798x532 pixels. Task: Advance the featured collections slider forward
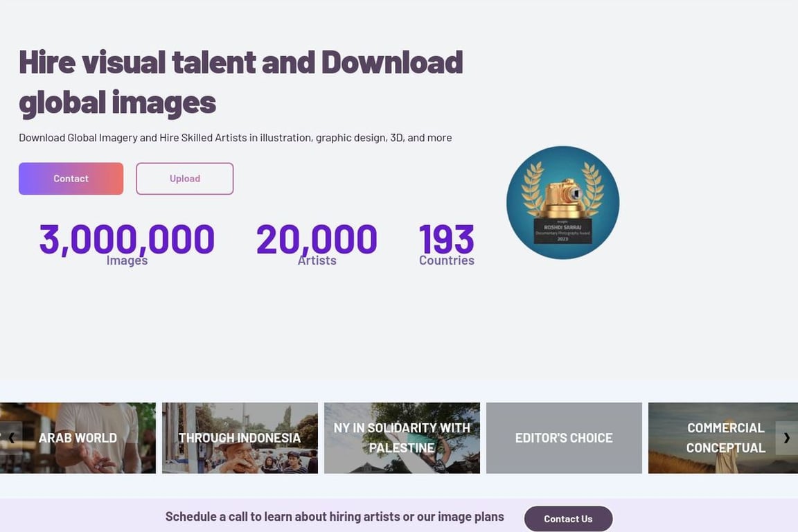(x=786, y=438)
